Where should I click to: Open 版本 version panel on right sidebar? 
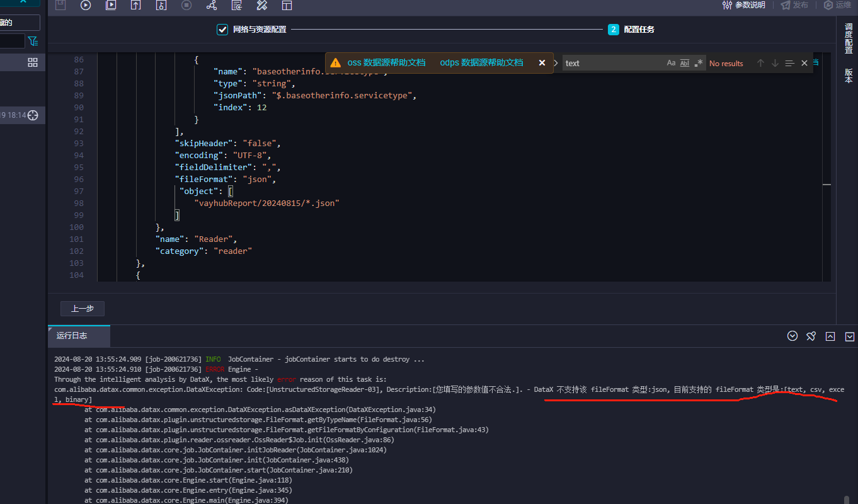point(848,76)
